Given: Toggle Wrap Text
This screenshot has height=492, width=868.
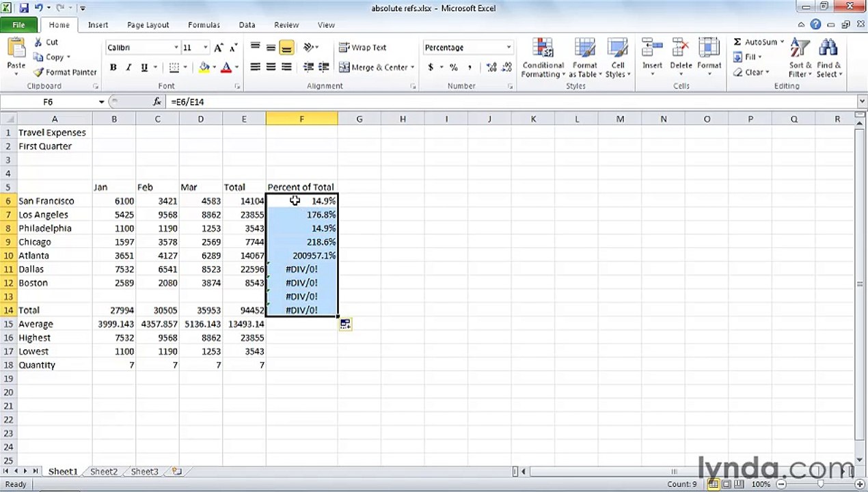Looking at the screenshot, I should (363, 48).
